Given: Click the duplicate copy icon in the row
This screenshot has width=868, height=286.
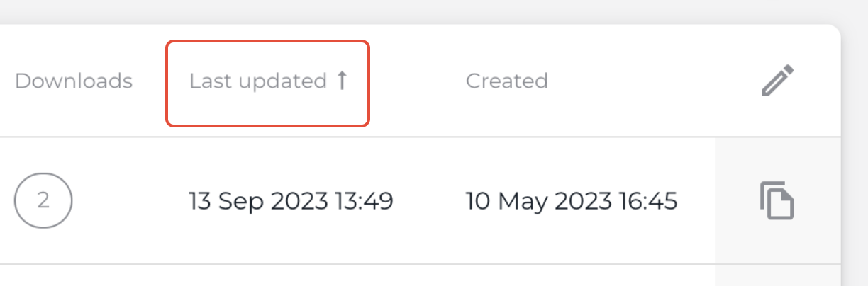Looking at the screenshot, I should [x=777, y=201].
